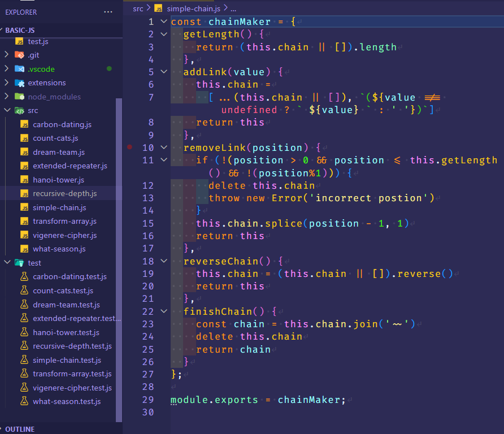504x434 pixels.
Task: Expand the OUTLINE section header
Action: (61, 429)
